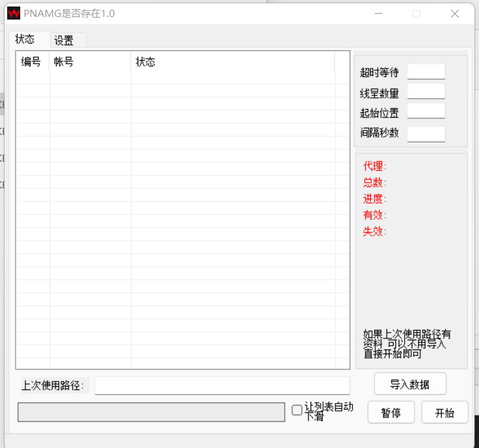Click the 线程数量 input box
The image size is (479, 448).
click(x=425, y=92)
